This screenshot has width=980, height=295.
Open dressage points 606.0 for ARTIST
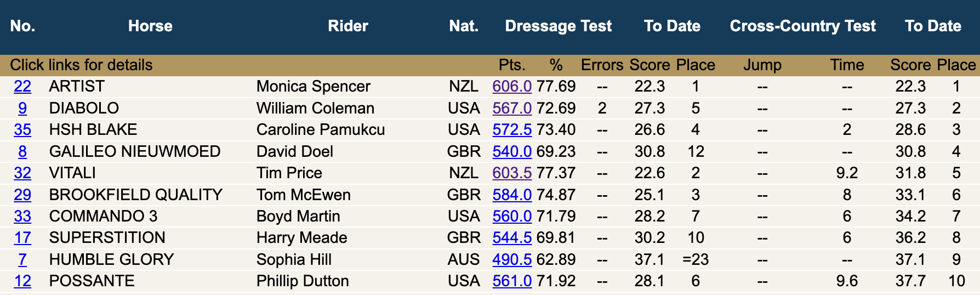(512, 87)
